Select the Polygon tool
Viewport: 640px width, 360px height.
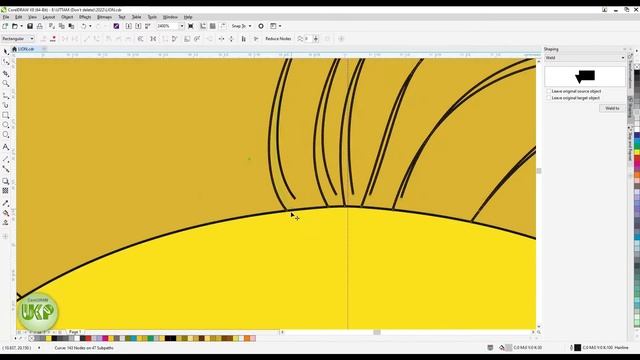pyautogui.click(x=6, y=135)
